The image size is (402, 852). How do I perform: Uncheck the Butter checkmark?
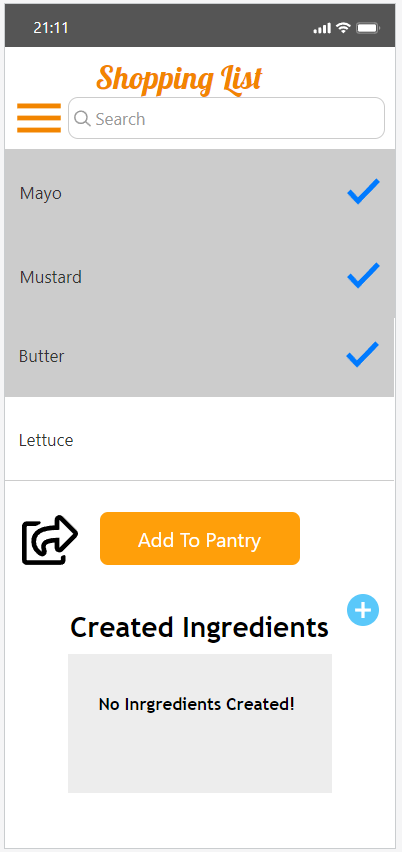pyautogui.click(x=362, y=355)
